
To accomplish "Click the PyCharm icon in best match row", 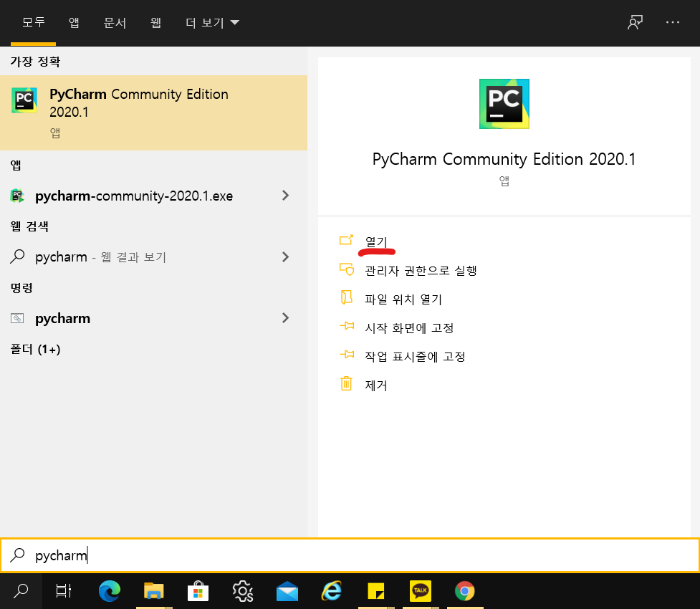I will [x=24, y=100].
